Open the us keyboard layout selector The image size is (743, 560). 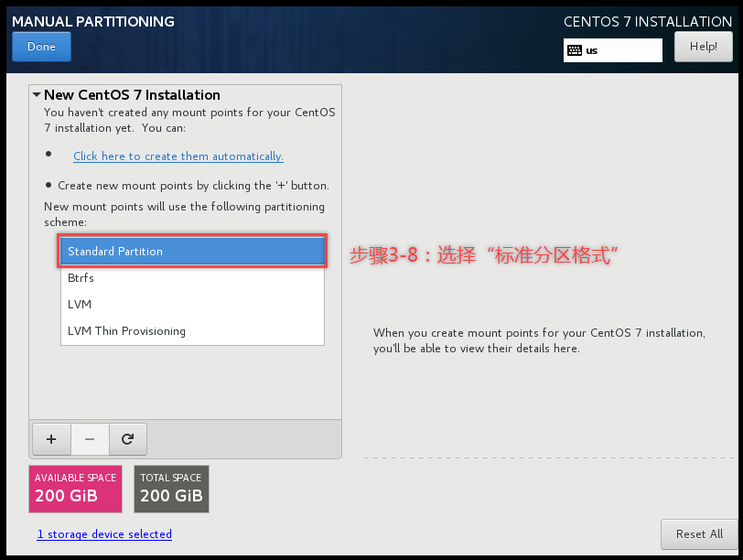[613, 50]
